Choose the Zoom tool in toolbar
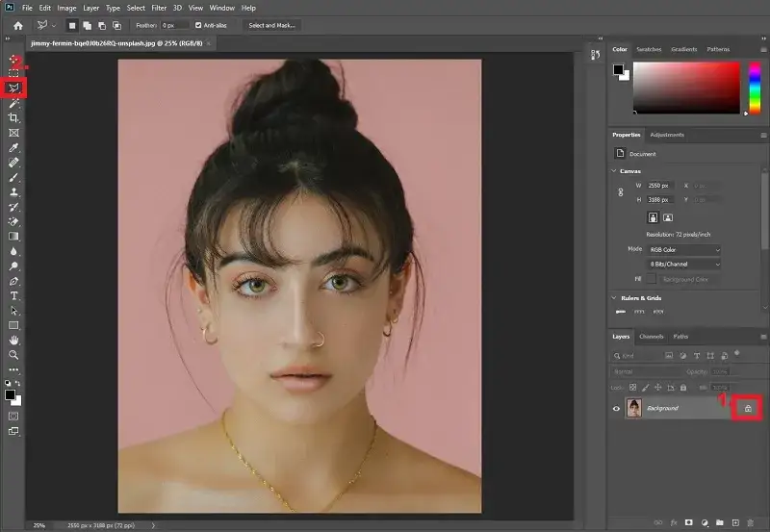 click(x=13, y=355)
